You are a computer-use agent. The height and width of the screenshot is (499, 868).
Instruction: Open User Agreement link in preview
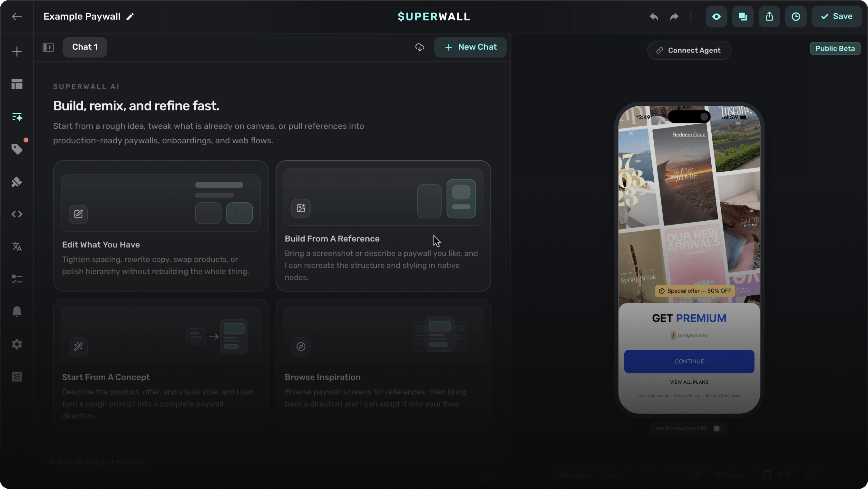click(x=653, y=396)
